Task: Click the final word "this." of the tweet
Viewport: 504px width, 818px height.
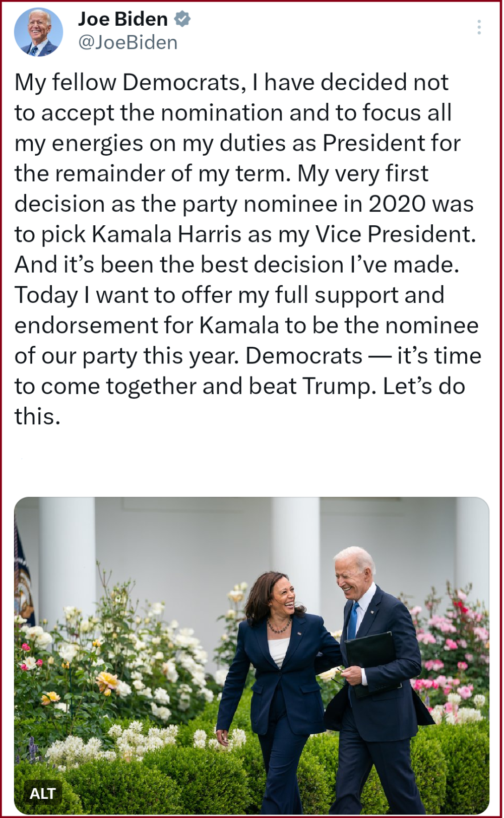Action: coord(37,417)
